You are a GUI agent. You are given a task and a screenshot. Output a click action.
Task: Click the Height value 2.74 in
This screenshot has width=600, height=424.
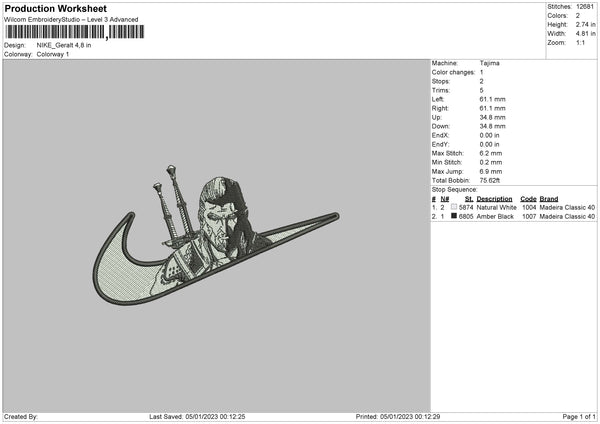point(585,24)
